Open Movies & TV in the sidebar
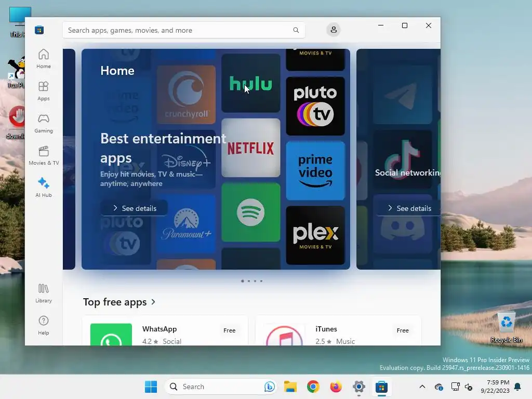 click(44, 155)
